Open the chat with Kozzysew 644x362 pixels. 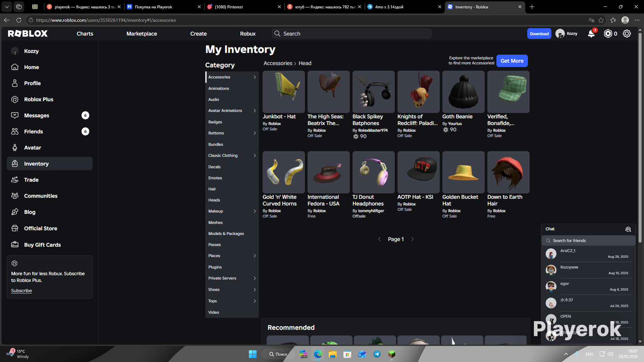[x=588, y=270]
